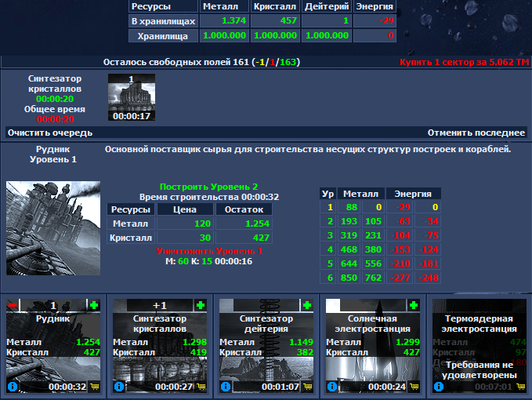Click cart icon on Рудник card

click(x=95, y=387)
